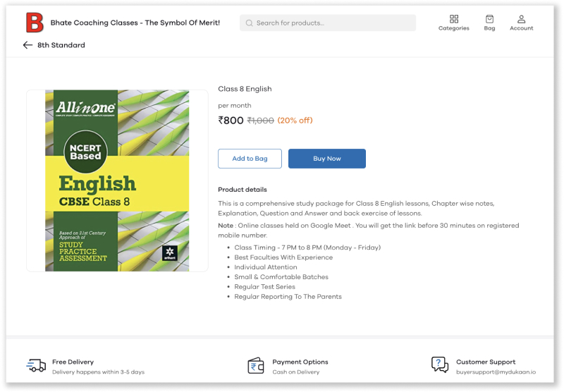Click the red B store logo
The image size is (564, 392).
(35, 23)
